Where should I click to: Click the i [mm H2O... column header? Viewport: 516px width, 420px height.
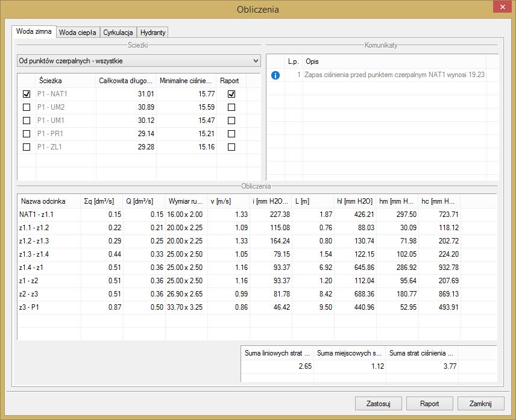271,201
